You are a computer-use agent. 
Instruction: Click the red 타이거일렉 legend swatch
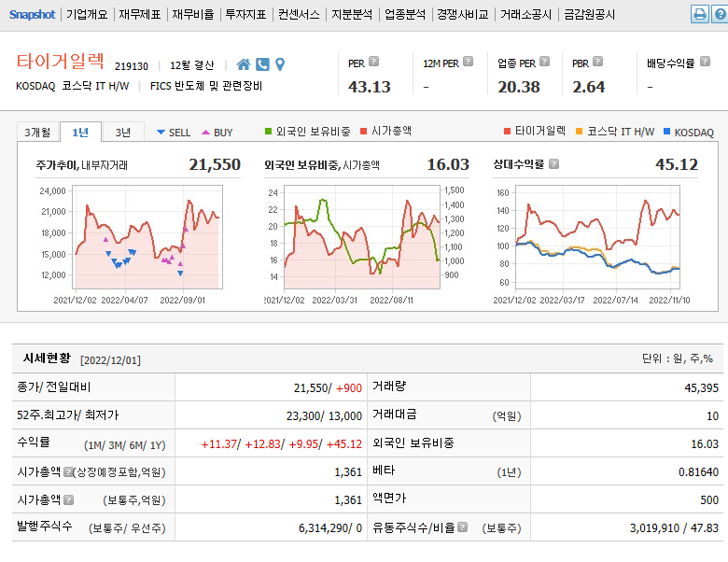[x=507, y=131]
